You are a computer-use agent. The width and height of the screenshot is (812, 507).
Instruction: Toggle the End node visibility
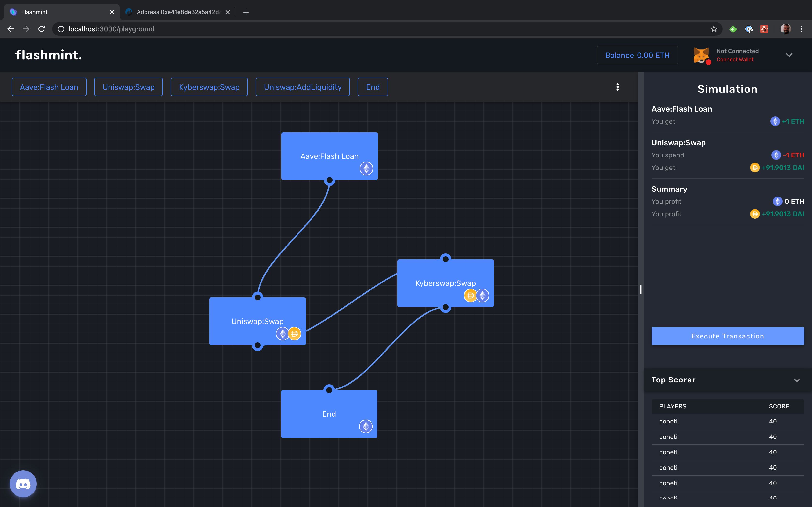pos(372,86)
